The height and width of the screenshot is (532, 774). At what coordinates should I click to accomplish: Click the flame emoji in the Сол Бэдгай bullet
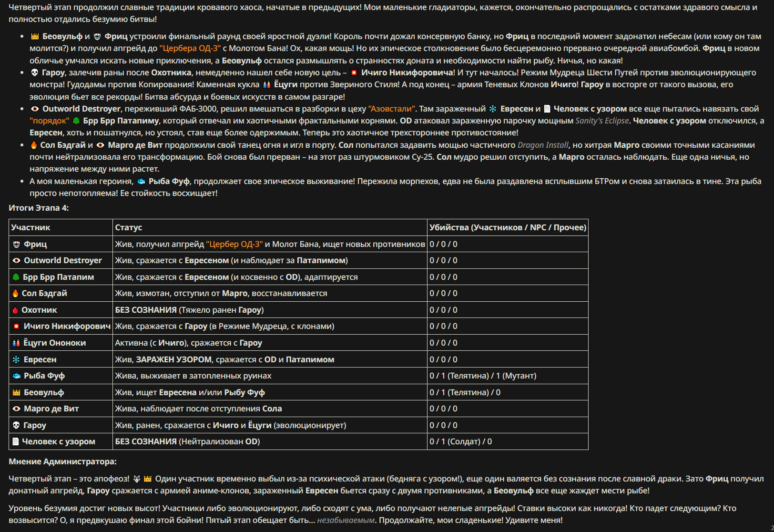point(34,145)
